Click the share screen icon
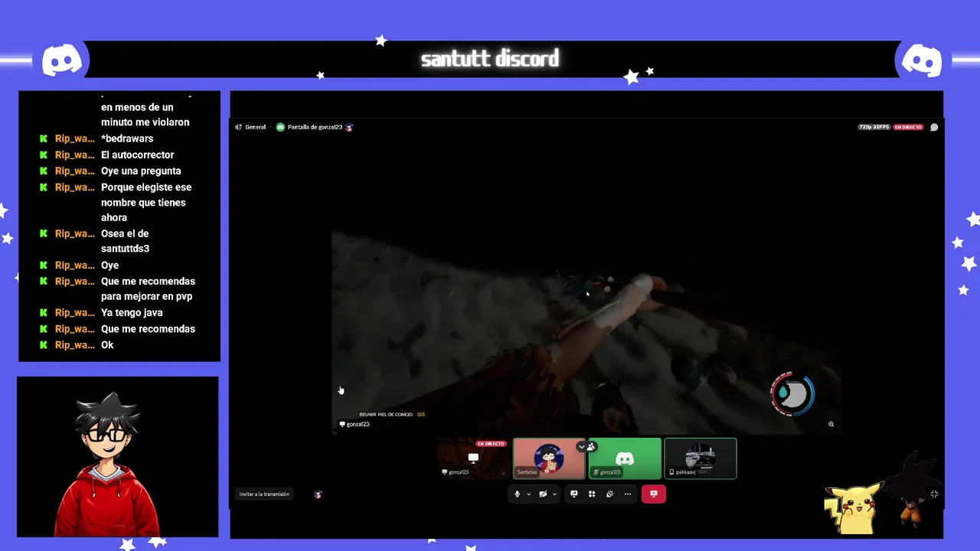Screen dimensions: 980x551 (x=573, y=494)
